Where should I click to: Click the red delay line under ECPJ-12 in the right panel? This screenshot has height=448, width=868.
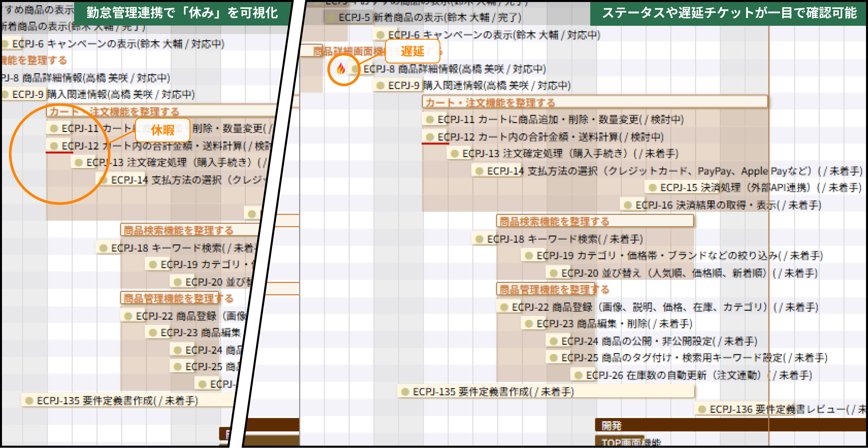pyautogui.click(x=435, y=144)
